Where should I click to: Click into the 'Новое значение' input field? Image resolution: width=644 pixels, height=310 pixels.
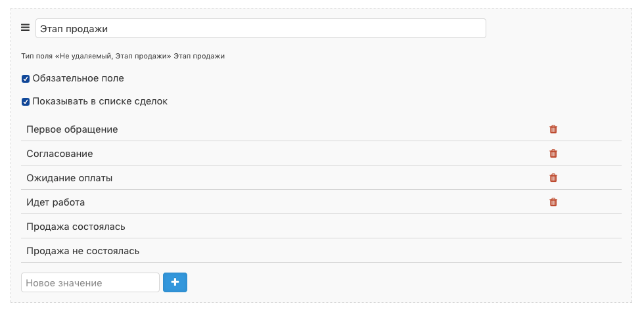coord(91,282)
